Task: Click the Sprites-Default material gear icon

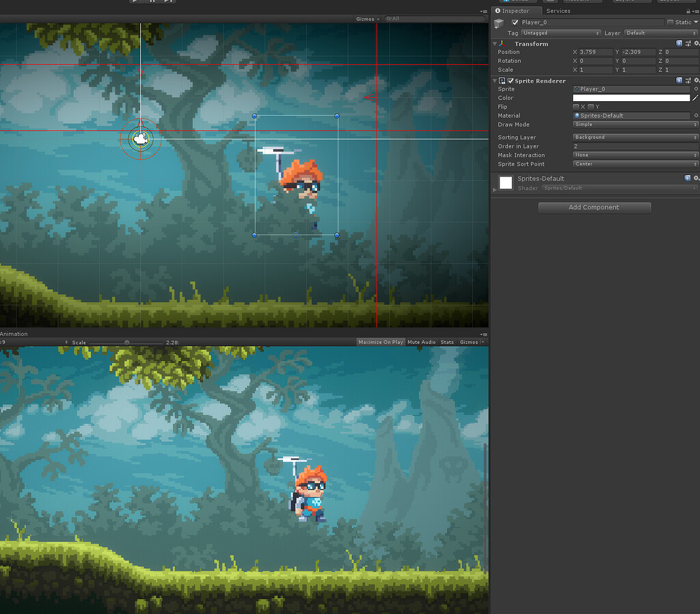Action: (697, 178)
